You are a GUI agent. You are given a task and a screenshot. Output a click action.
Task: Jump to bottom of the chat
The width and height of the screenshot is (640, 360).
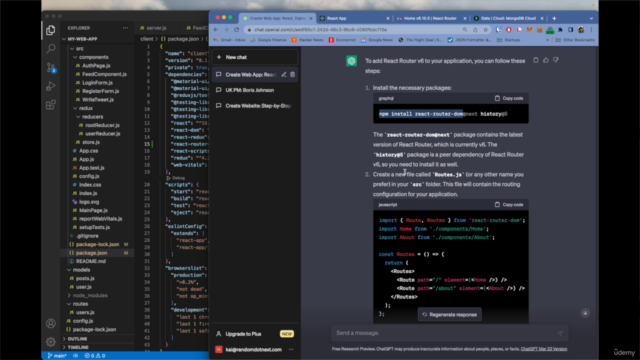(585, 313)
